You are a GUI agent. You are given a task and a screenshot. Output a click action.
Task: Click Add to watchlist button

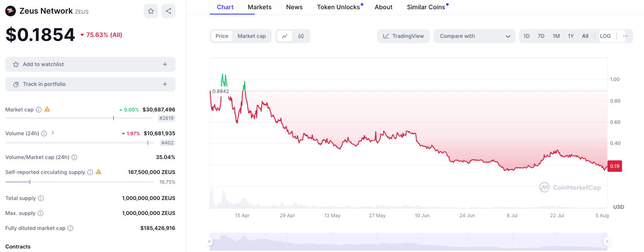pos(90,64)
